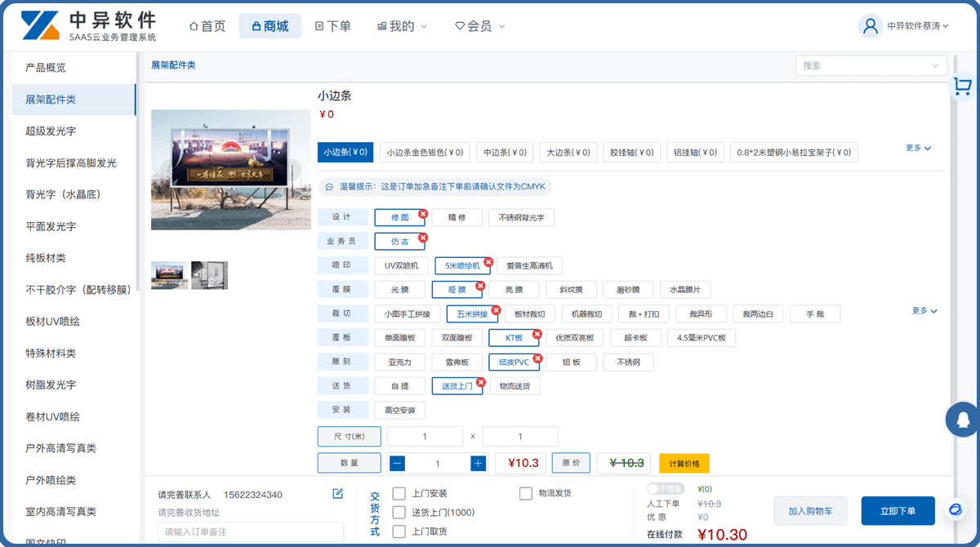Click the user avatar icon
The width and height of the screenshot is (980, 547).
point(870,25)
